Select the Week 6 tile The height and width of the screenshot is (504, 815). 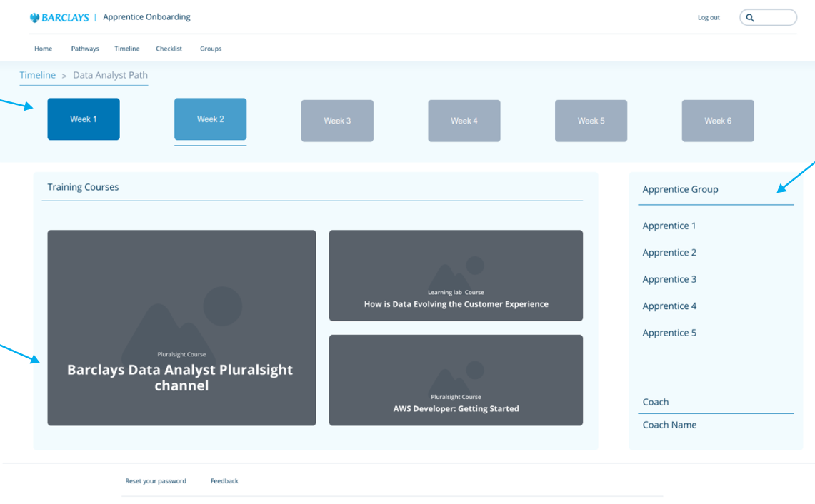(718, 121)
